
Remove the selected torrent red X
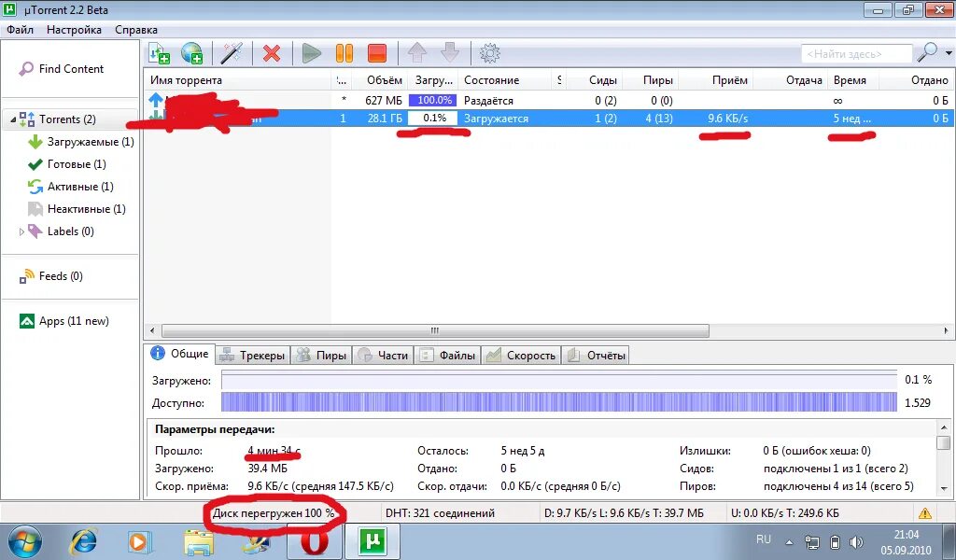coord(272,53)
